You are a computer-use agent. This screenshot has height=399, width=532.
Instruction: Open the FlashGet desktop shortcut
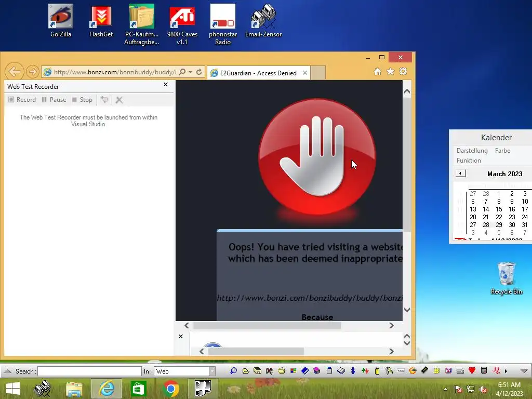click(x=101, y=20)
